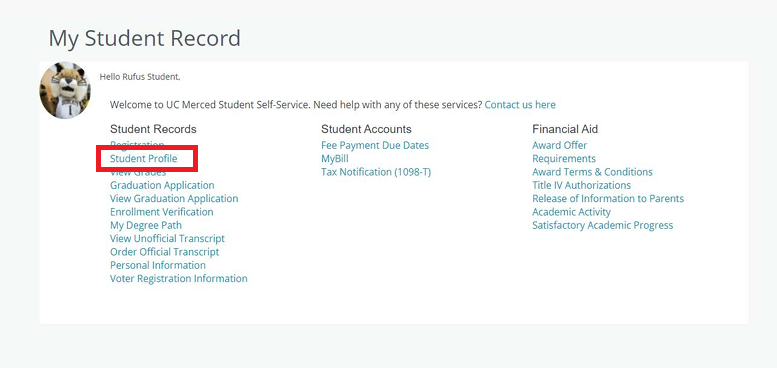Go to Financial Aid Requirements
This screenshot has height=368, width=777.
point(564,159)
